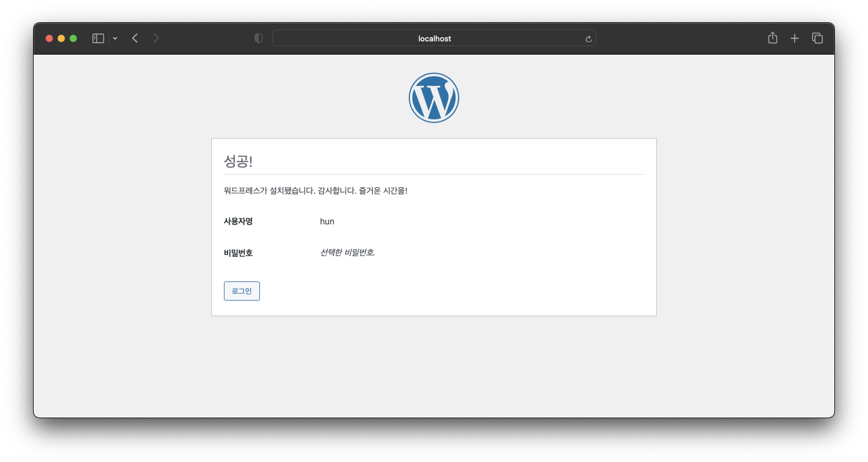Enter full screen with green button
Viewport: 868px width, 462px height.
pos(73,38)
